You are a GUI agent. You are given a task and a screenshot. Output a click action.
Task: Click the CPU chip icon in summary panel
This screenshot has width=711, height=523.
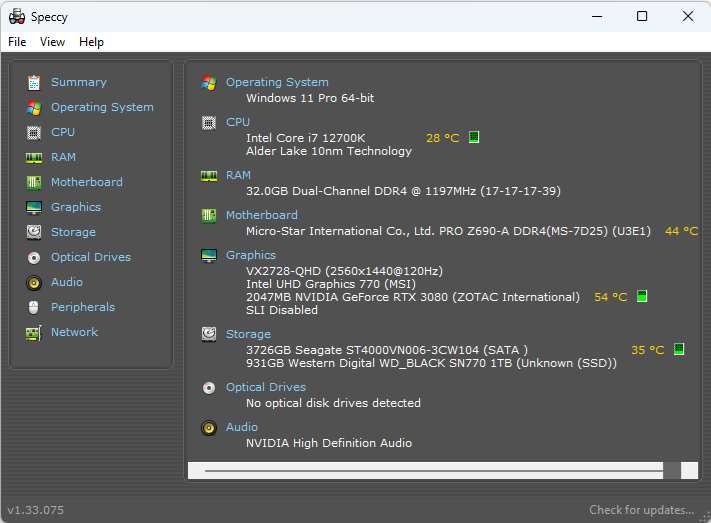pos(209,123)
